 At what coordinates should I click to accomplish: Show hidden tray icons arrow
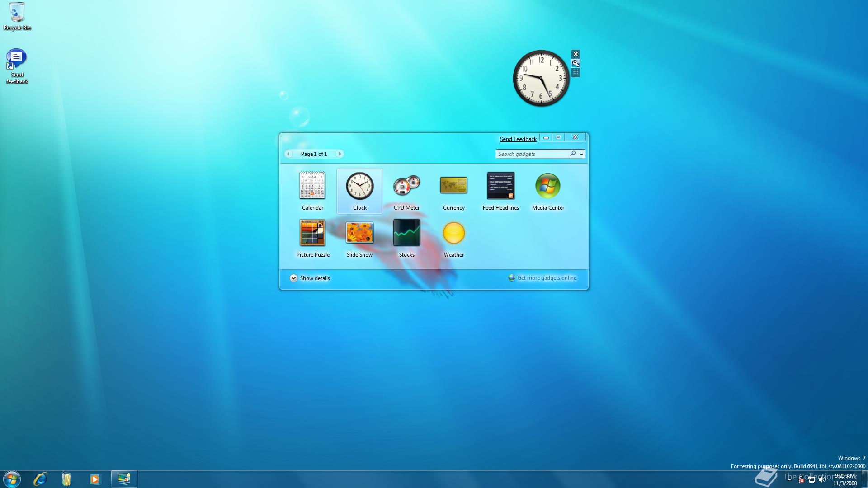[790, 479]
